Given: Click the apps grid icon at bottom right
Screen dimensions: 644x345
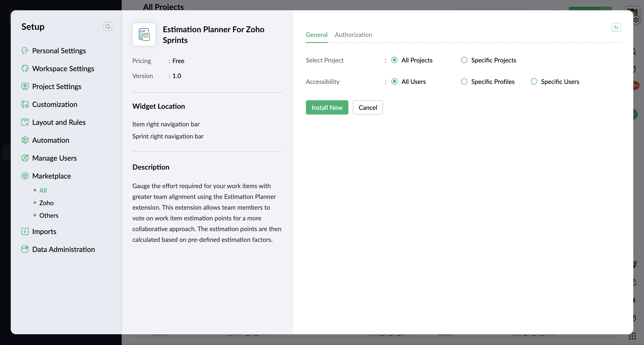Looking at the screenshot, I should pyautogui.click(x=632, y=336).
